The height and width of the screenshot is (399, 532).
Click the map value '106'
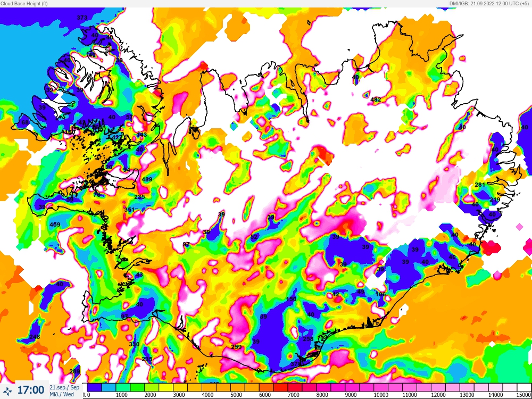(381, 294)
